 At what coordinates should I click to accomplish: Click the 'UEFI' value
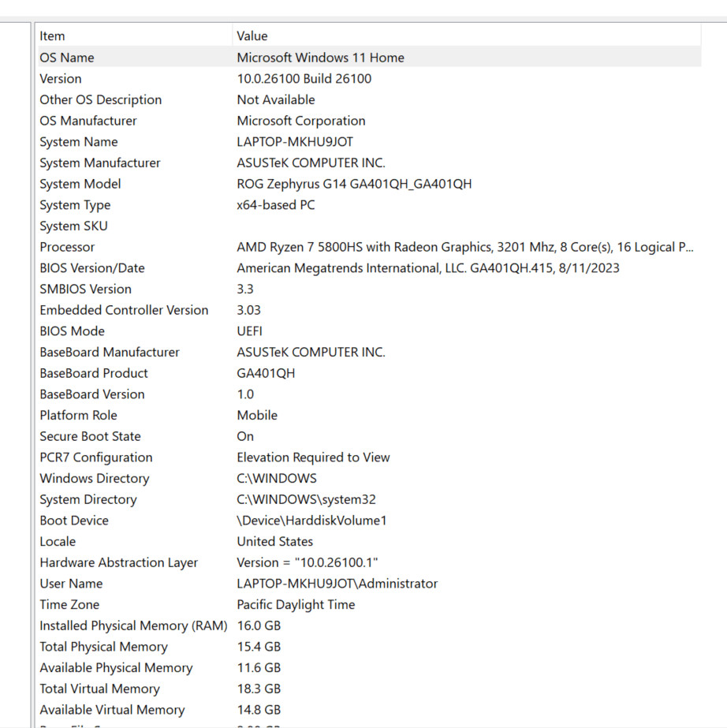coord(249,331)
